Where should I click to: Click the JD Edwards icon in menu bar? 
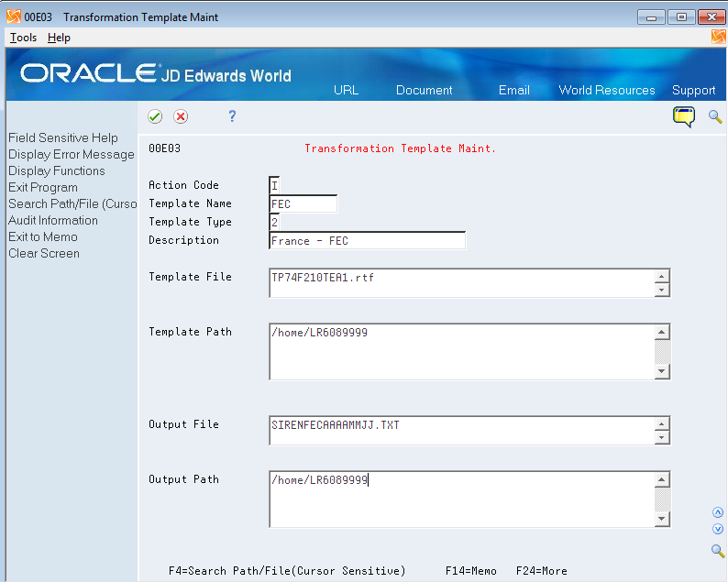coord(718,37)
